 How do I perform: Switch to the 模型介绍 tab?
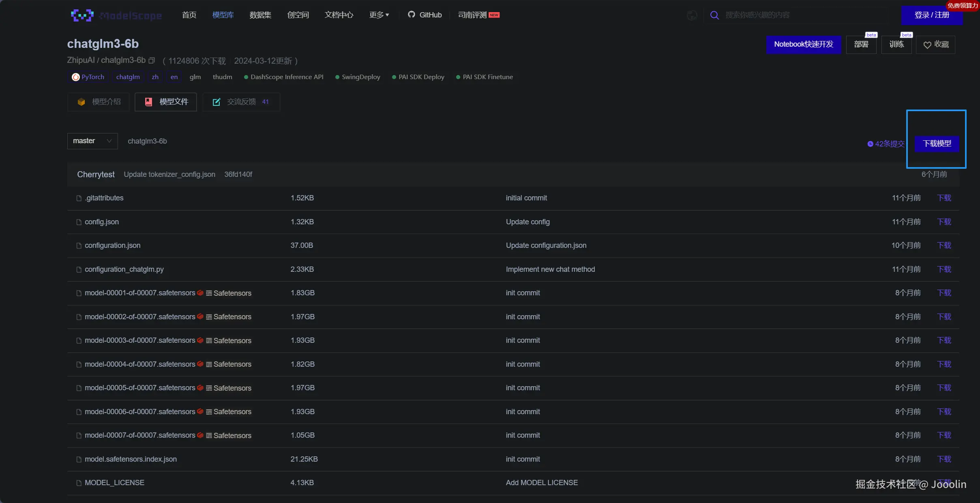click(99, 102)
